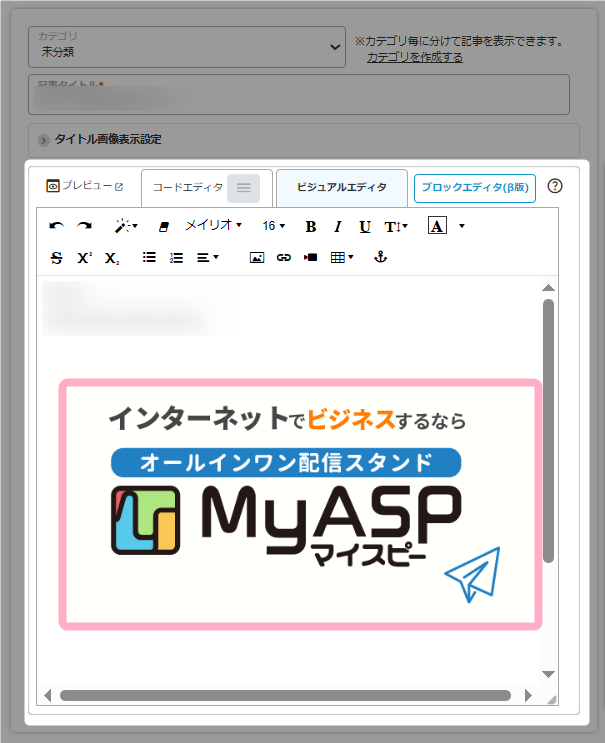The height and width of the screenshot is (743, 605).
Task: Click the ブロックエディタ(β版) button
Action: tap(474, 187)
